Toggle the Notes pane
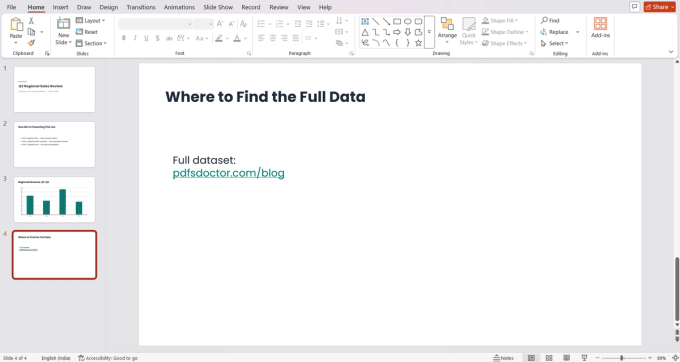 coord(503,358)
